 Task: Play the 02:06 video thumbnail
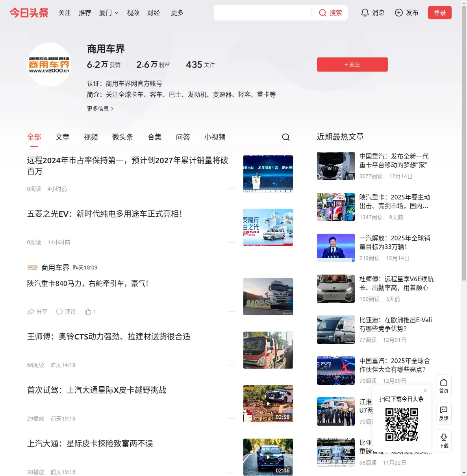[x=268, y=457]
